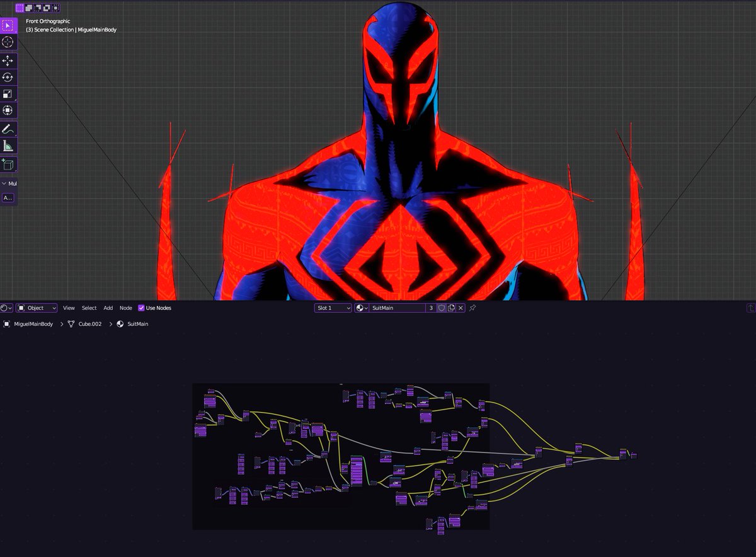Set selection mode to intersect

[55, 8]
